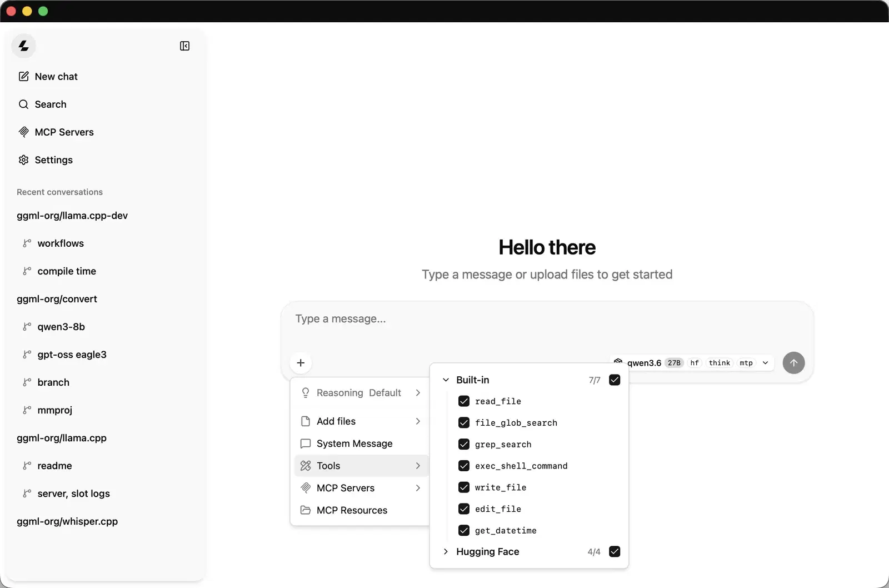
Task: Toggle all Hugging Face tools checkbox
Action: pos(615,552)
